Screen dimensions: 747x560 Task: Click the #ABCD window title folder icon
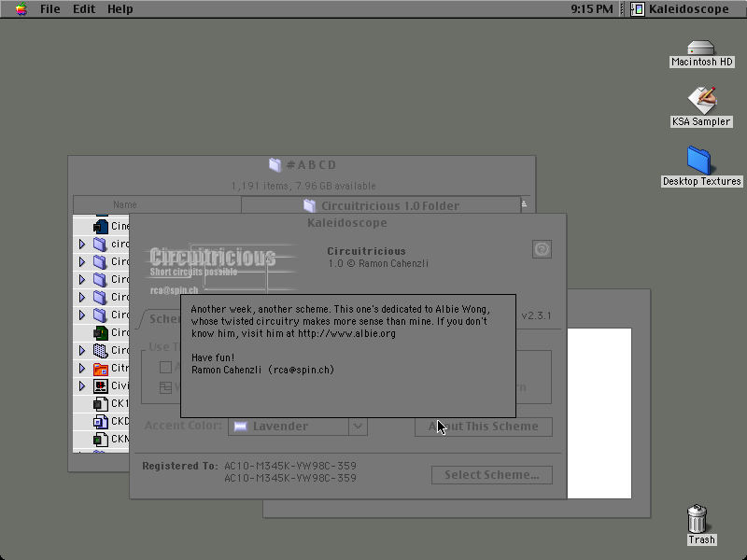(x=275, y=165)
